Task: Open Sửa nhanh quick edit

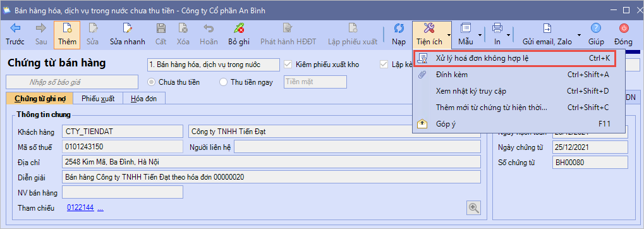Action: click(x=127, y=34)
